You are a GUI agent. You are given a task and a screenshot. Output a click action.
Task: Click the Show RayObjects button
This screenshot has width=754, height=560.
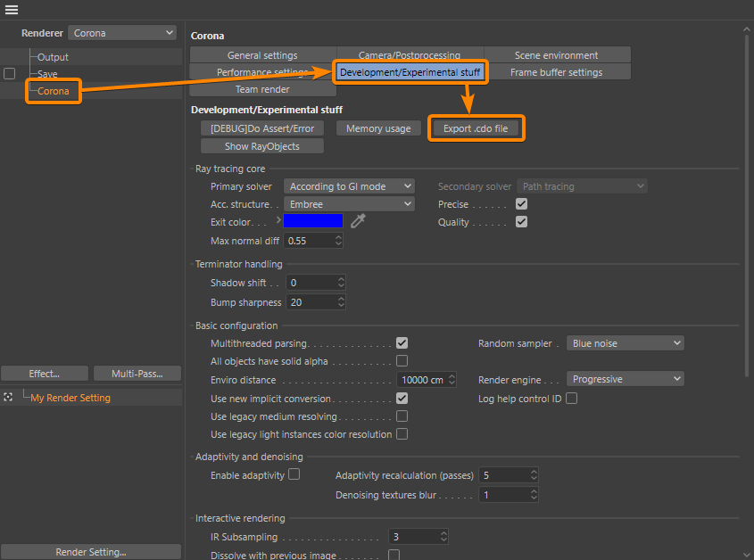tap(262, 146)
